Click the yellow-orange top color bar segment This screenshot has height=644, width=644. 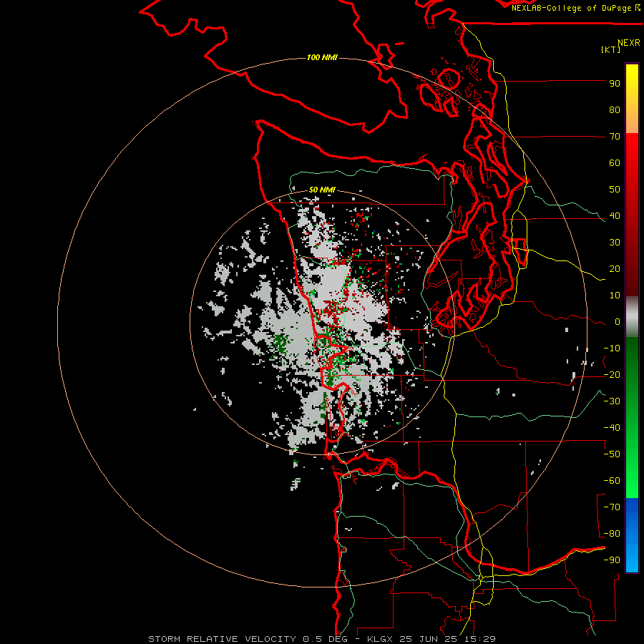632,99
